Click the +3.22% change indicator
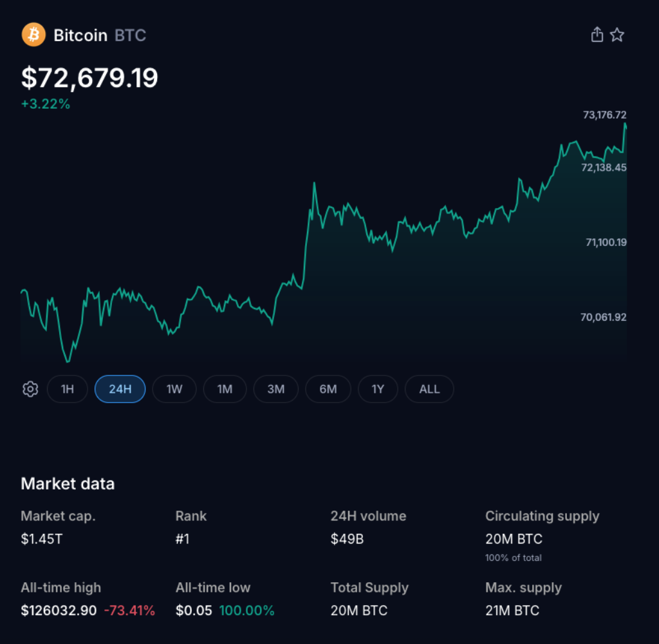The image size is (659, 644). coord(45,104)
